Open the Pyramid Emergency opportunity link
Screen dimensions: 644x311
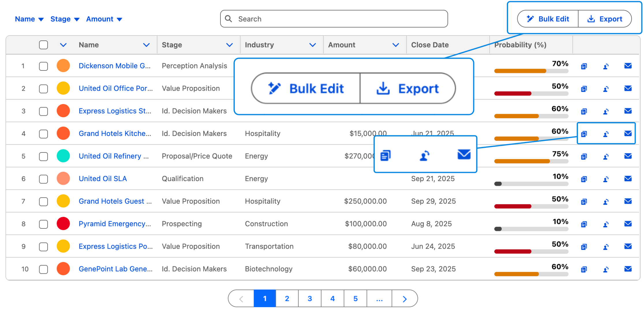click(x=115, y=224)
